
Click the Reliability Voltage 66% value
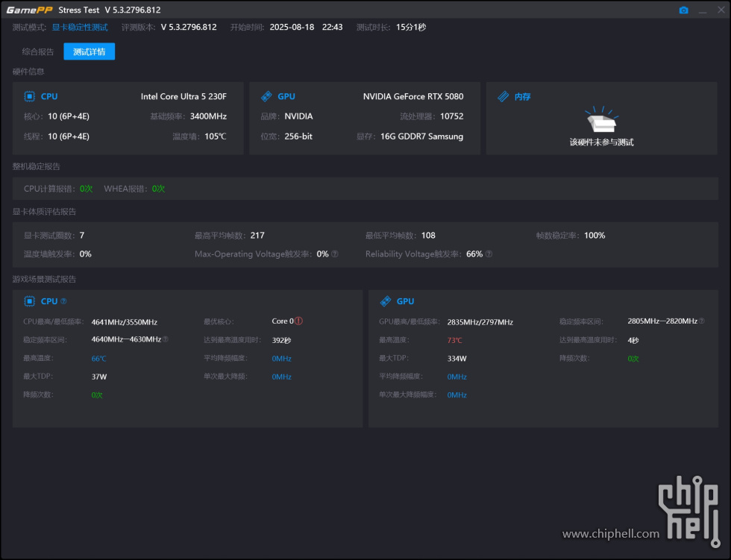point(474,254)
